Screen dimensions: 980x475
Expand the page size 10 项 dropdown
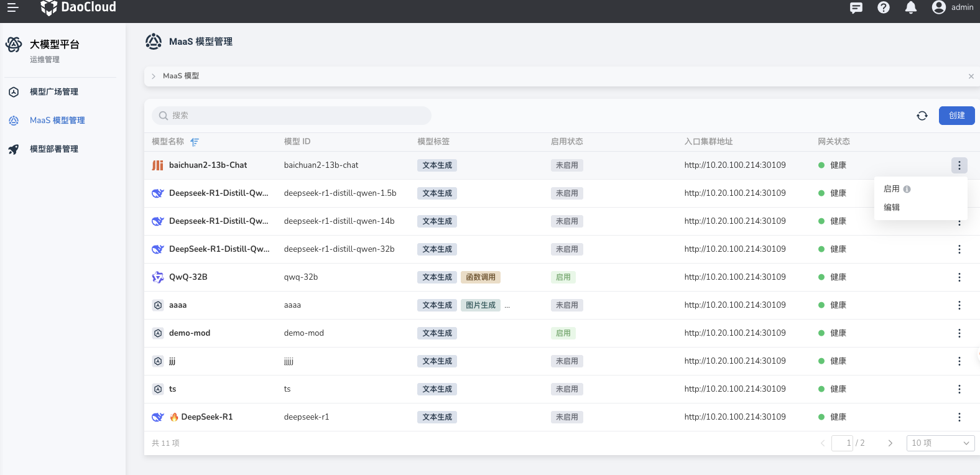point(940,443)
